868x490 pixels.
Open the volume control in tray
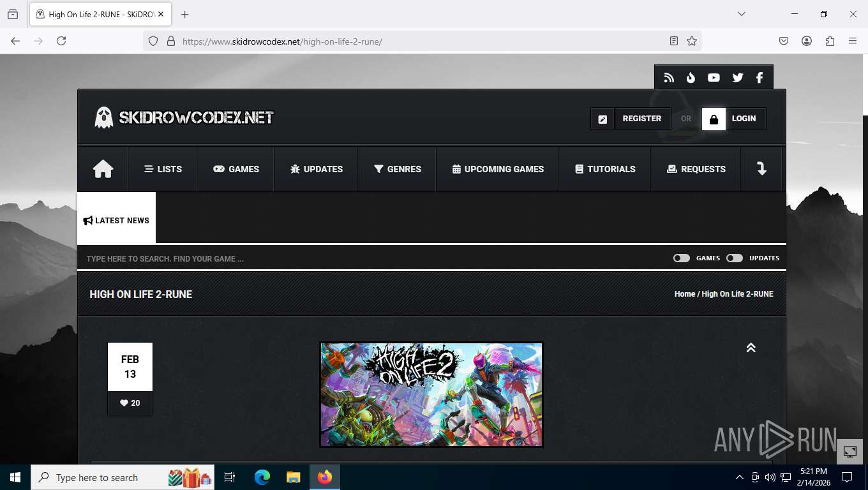click(x=770, y=477)
